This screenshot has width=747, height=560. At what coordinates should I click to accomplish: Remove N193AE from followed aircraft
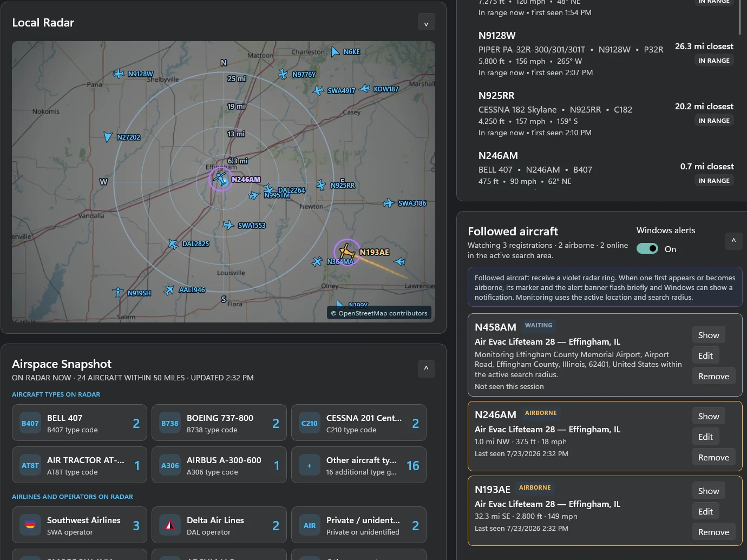713,532
